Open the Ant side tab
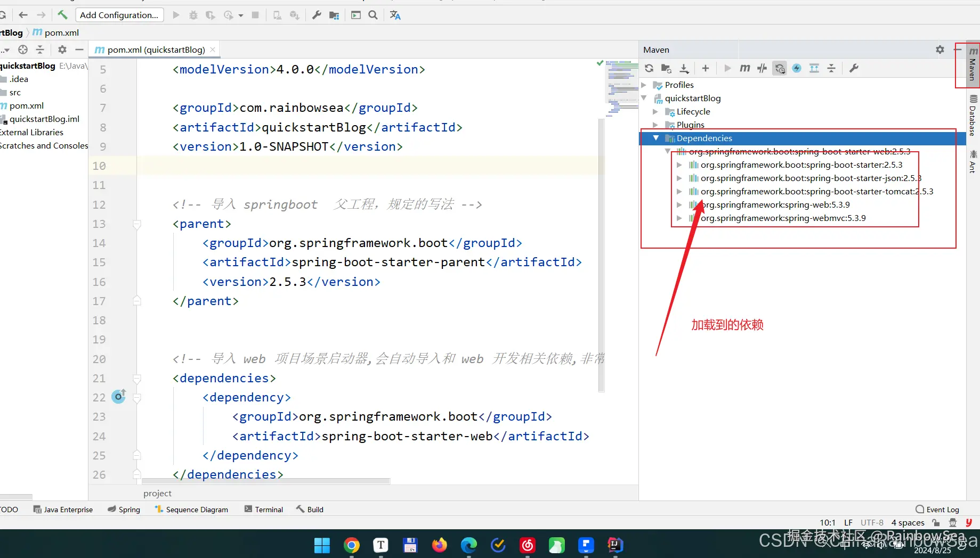 coord(973,161)
